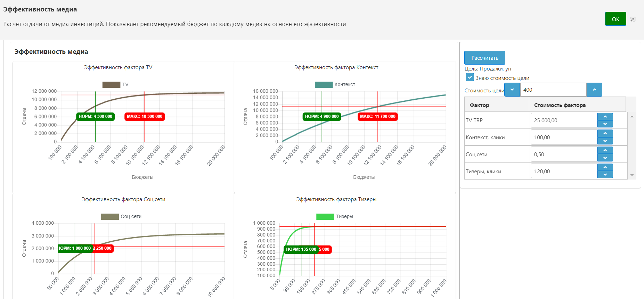
Task: Decrease TV TRP factor cost with down arrow
Action: pyautogui.click(x=605, y=124)
